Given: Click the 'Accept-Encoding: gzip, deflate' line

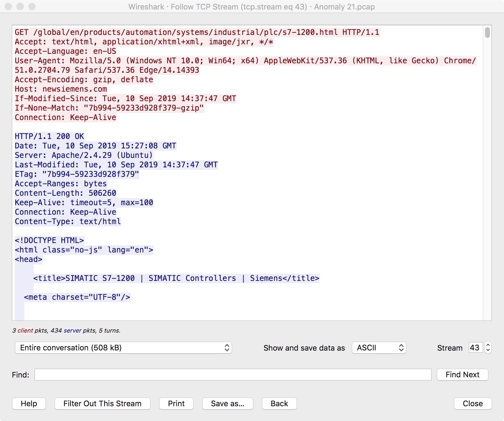Looking at the screenshot, I should click(x=84, y=80).
